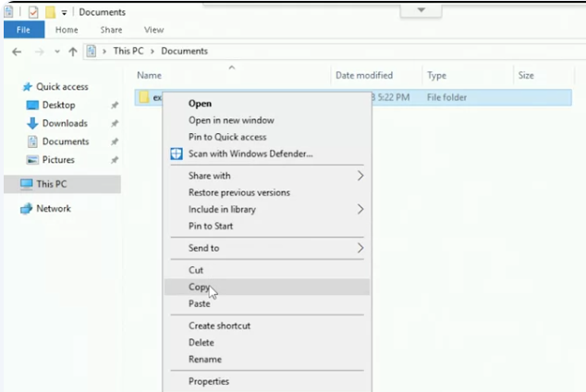The width and height of the screenshot is (586, 392).
Task: Click the File folder type cell
Action: pos(447,97)
